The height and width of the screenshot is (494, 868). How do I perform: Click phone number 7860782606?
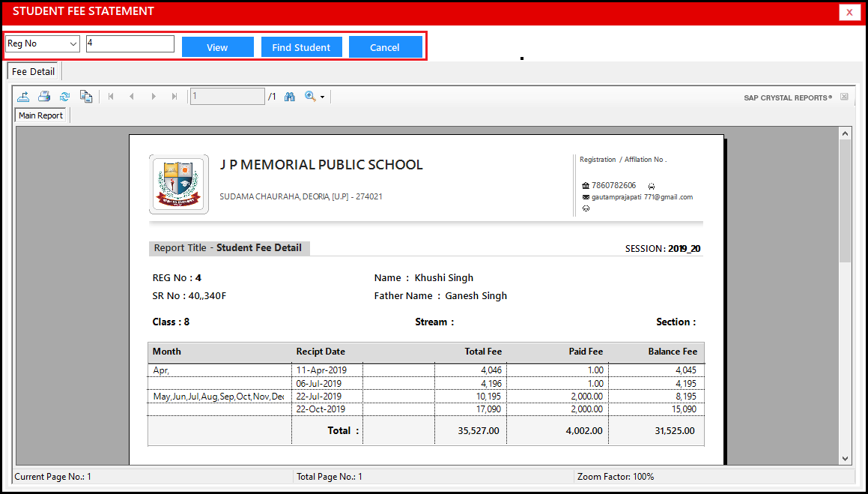click(613, 185)
